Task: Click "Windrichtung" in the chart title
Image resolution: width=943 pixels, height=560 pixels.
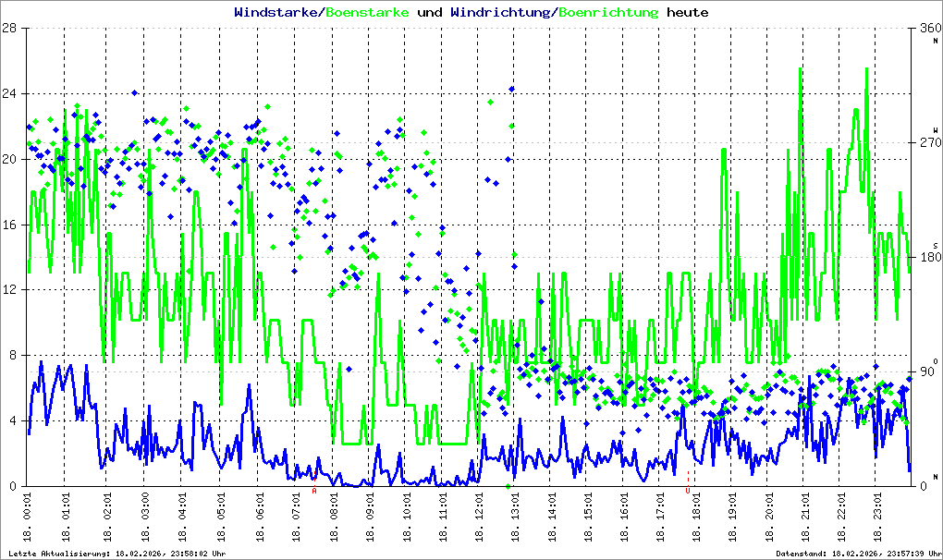Action: 500,12
